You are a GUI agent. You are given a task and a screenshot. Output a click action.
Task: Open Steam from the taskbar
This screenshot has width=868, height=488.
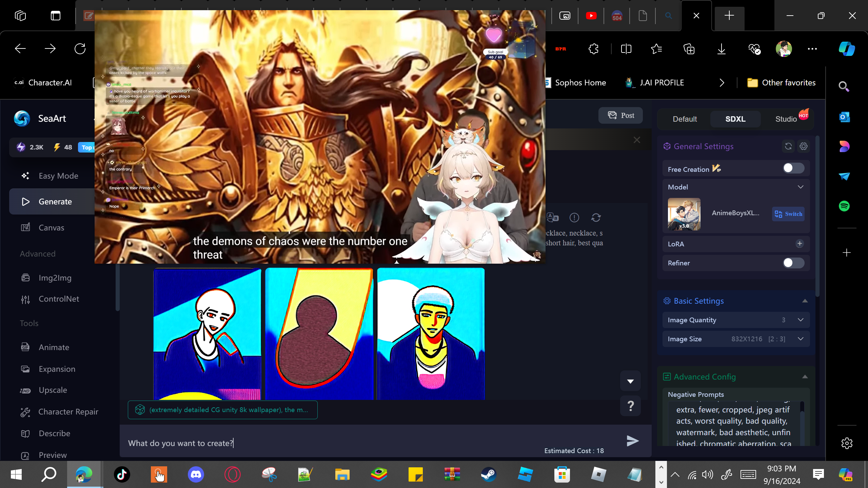[489, 474]
